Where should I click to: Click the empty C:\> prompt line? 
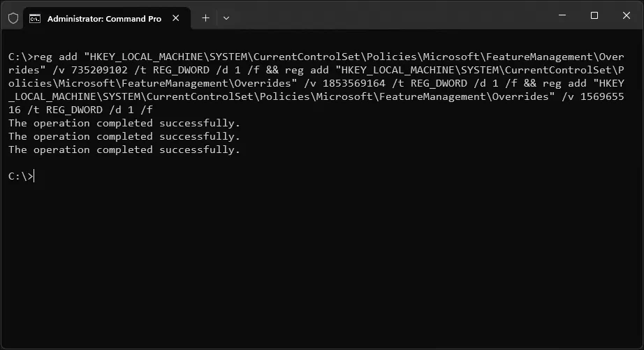[x=21, y=176]
